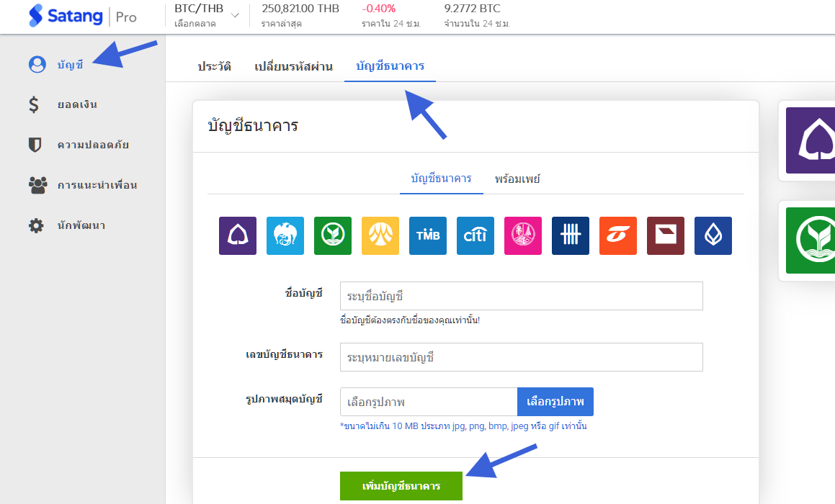The width and height of the screenshot is (835, 504).
Task: Choose the green Kasikorn bank icon in the form
Action: (x=333, y=235)
